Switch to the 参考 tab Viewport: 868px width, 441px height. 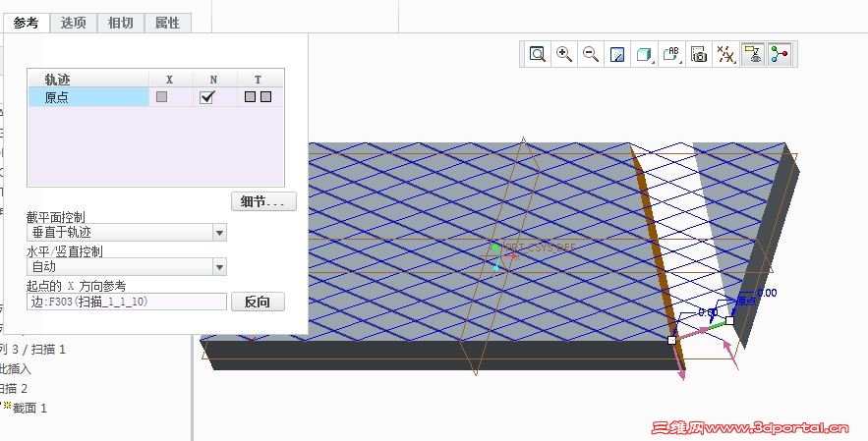[x=26, y=24]
